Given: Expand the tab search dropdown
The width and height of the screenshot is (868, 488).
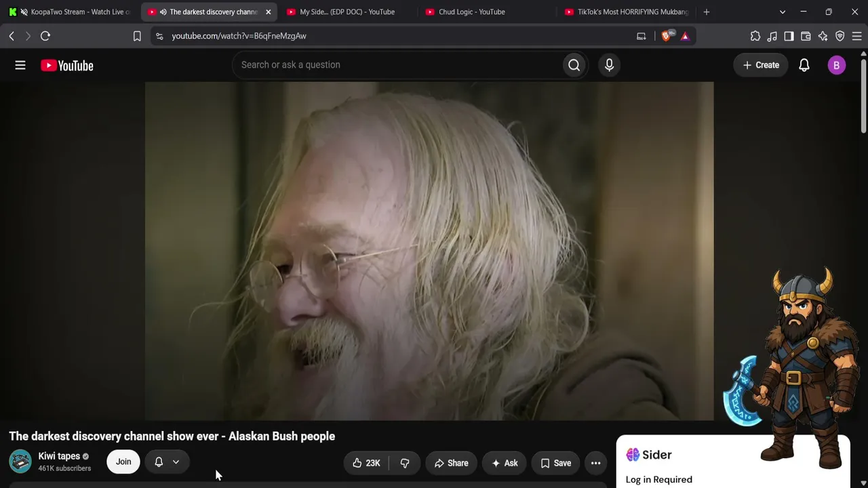Looking at the screenshot, I should click(783, 12).
